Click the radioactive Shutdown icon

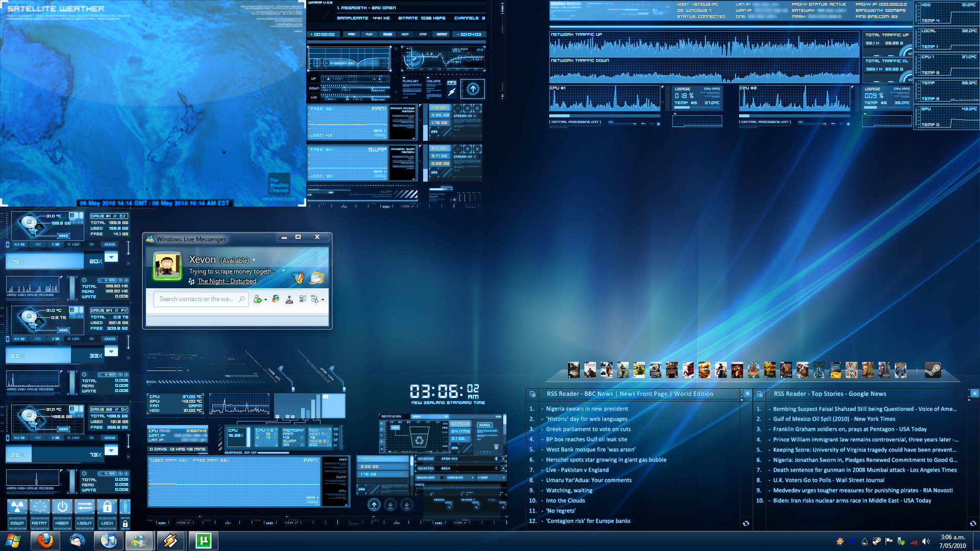pyautogui.click(x=17, y=507)
